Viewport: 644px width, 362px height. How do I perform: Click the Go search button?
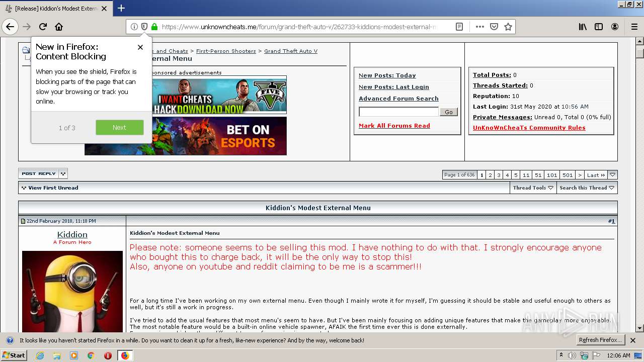[x=448, y=112]
